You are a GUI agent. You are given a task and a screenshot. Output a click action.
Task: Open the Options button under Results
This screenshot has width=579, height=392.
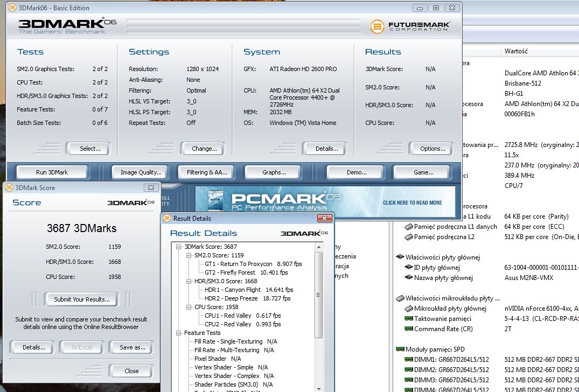pos(430,149)
